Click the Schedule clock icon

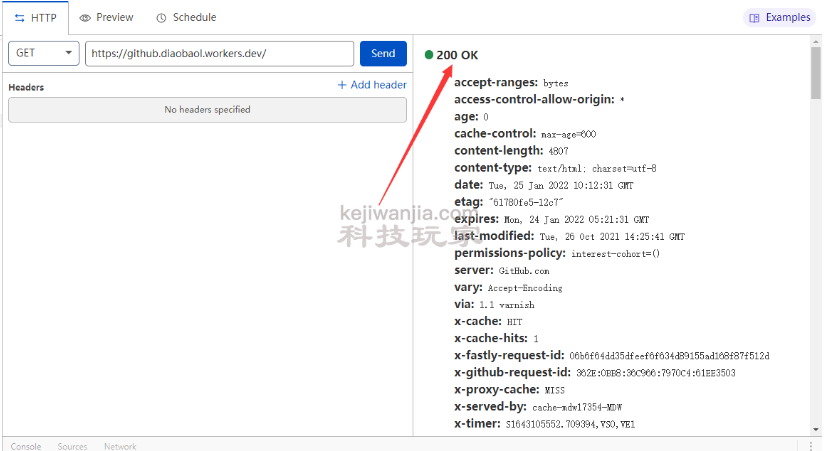[x=162, y=18]
